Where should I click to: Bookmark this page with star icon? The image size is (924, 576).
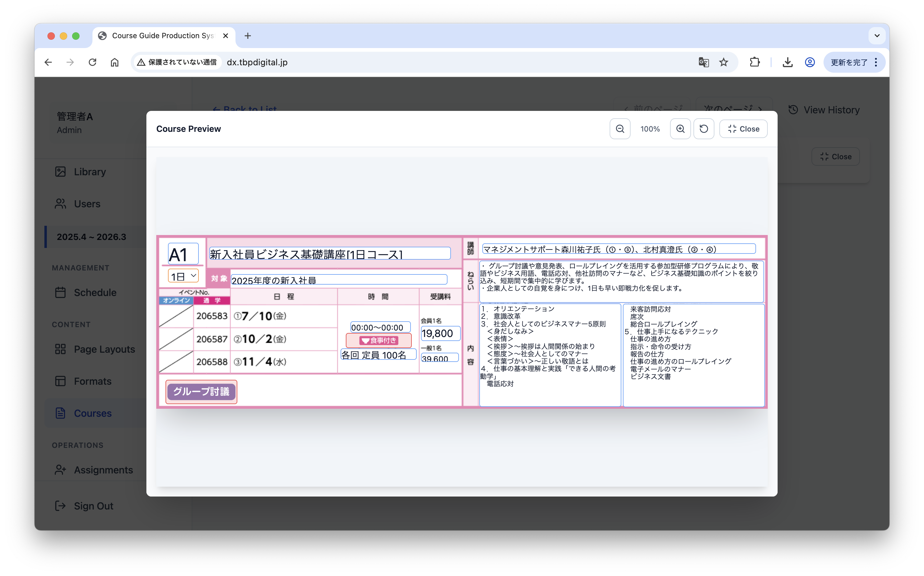(x=723, y=62)
